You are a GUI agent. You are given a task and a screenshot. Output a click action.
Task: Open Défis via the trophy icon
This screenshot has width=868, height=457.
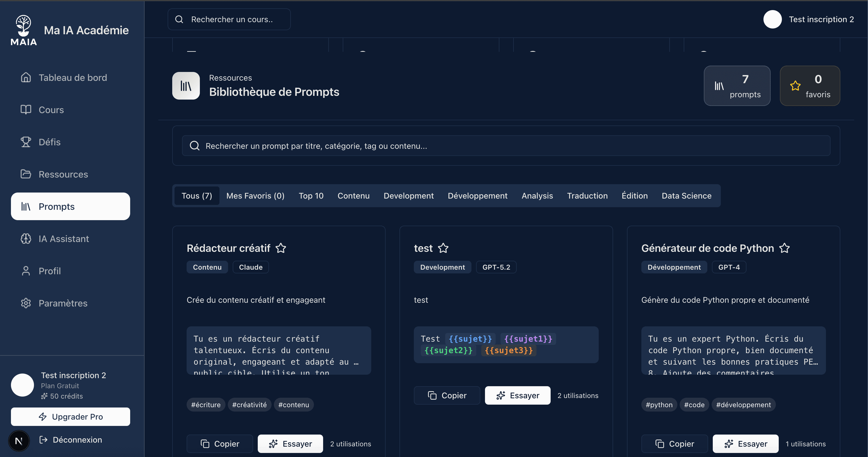point(26,142)
